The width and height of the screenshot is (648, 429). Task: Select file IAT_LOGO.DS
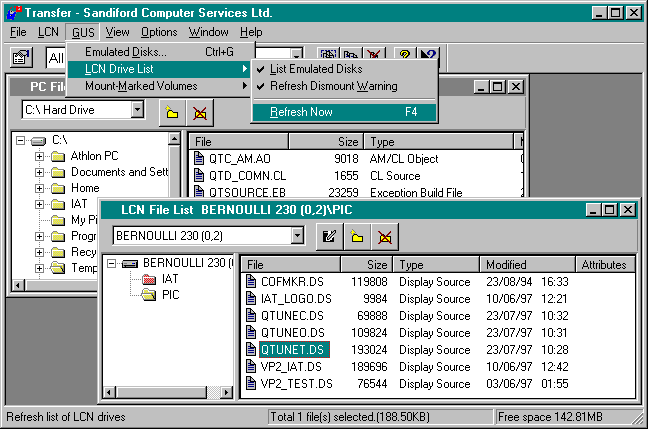click(x=296, y=299)
